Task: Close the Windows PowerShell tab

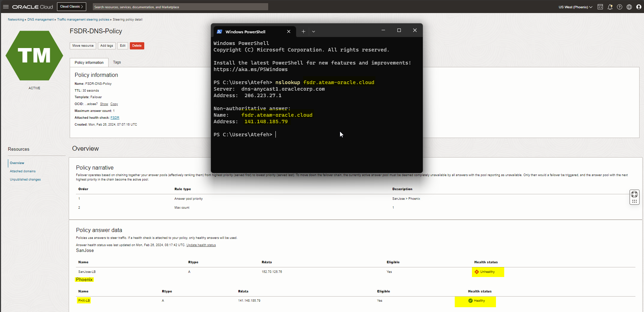Action: (x=289, y=32)
